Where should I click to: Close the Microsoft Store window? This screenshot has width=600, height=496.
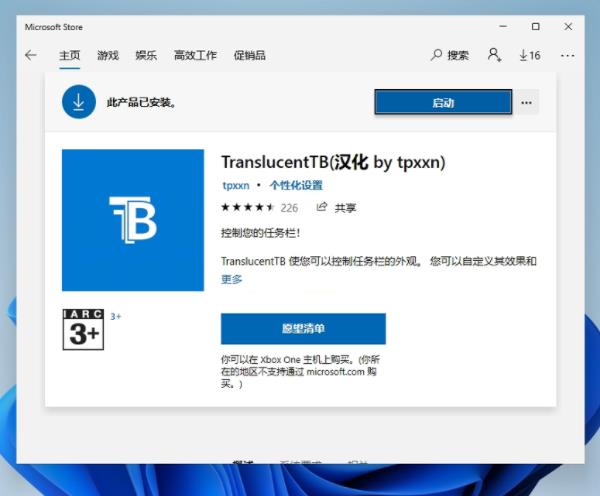tap(568, 26)
